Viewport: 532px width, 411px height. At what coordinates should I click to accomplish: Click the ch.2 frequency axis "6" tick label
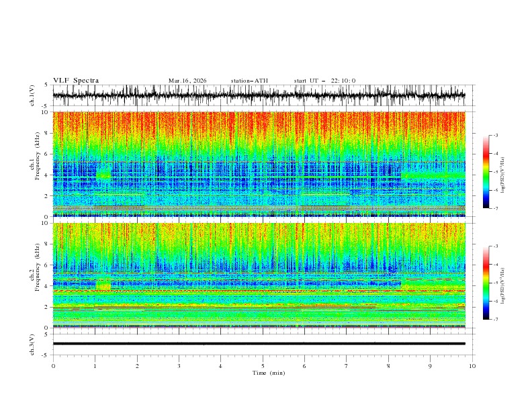(46, 265)
